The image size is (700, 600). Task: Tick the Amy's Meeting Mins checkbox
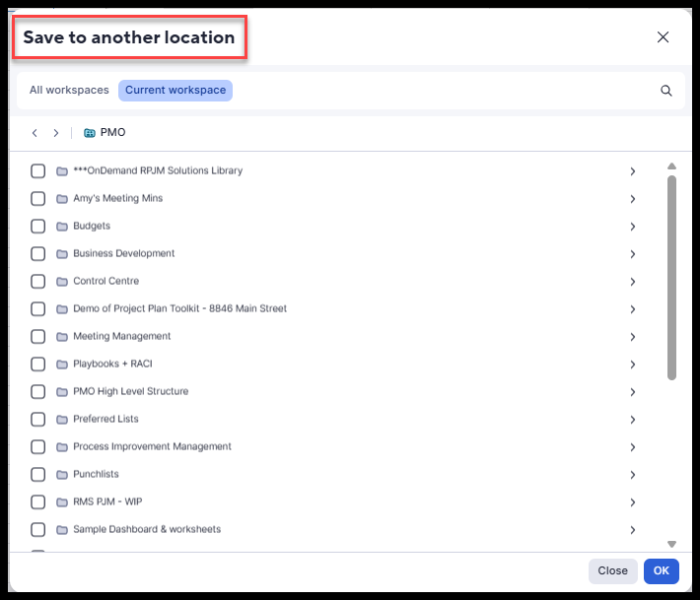click(37, 198)
